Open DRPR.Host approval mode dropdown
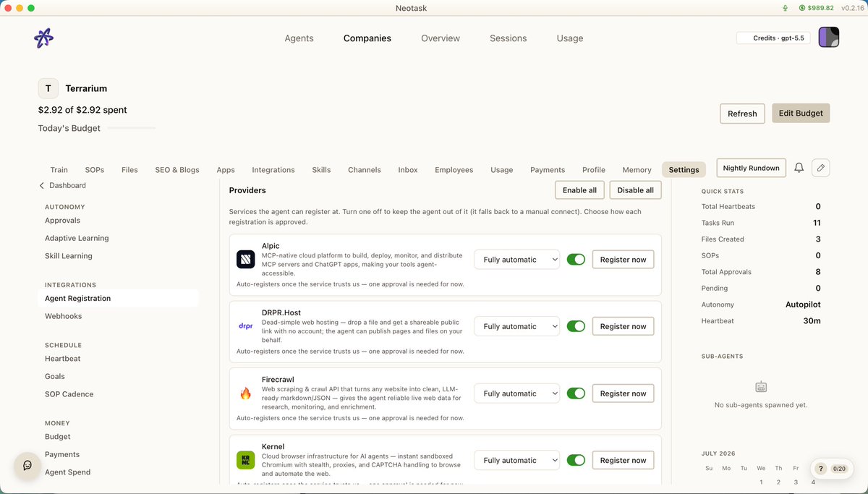The image size is (868, 494). tap(517, 326)
